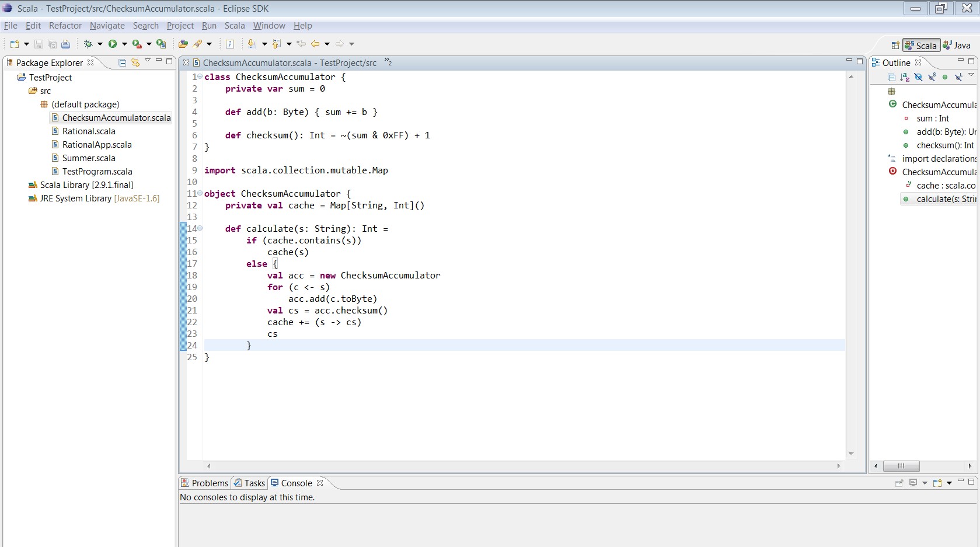Collapse All in Outline view

point(891,77)
